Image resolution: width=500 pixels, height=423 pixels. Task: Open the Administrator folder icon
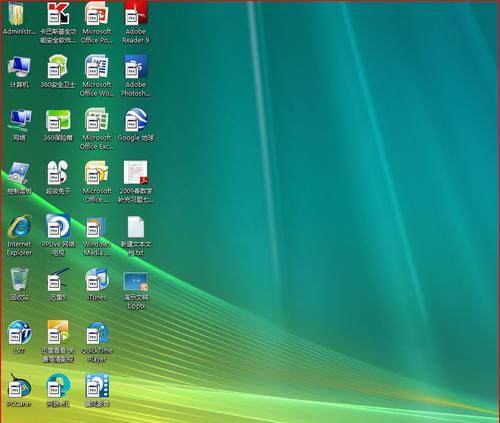click(17, 14)
